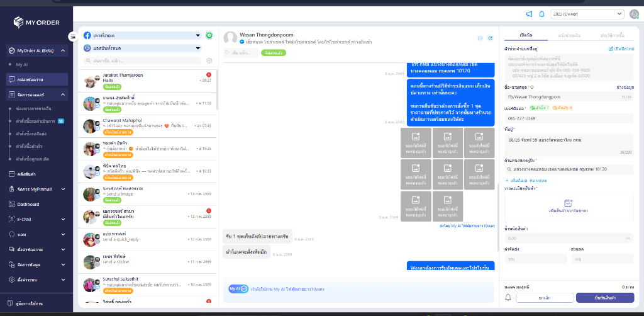Screen dimensions: 644x316
Task: Switch to the purchase history tab
Action: tap(613, 35)
